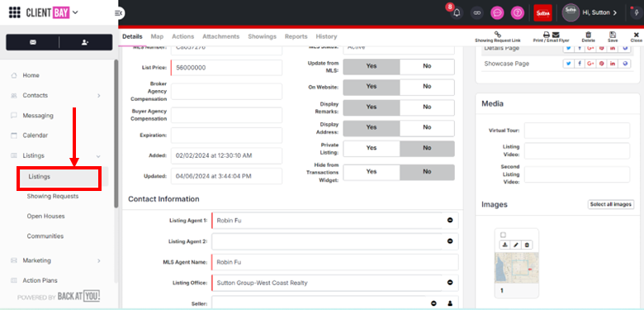Click the envelope icon in the sidebar top bar
The width and height of the screenshot is (644, 310).
(33, 42)
